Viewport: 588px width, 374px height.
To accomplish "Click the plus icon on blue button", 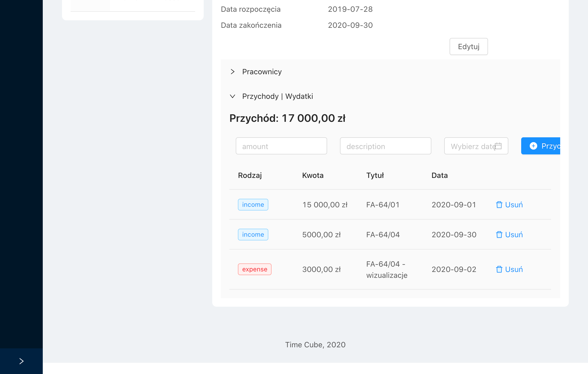I will tap(533, 146).
